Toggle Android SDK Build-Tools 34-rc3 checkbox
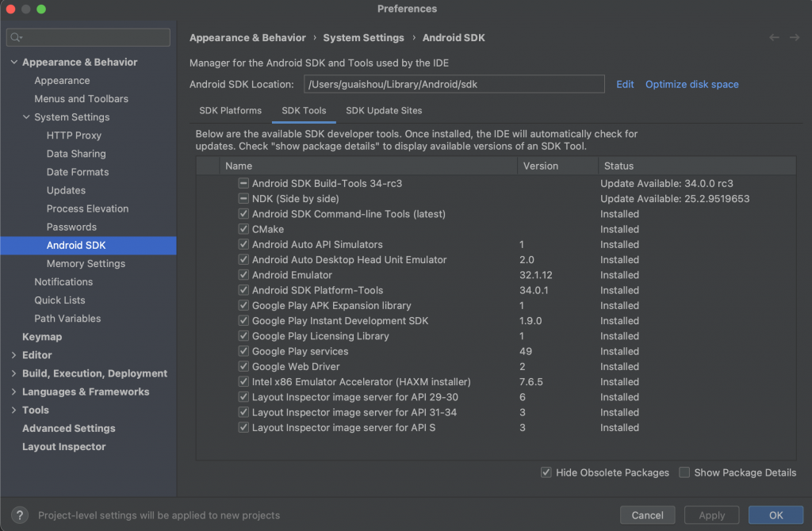 click(243, 183)
